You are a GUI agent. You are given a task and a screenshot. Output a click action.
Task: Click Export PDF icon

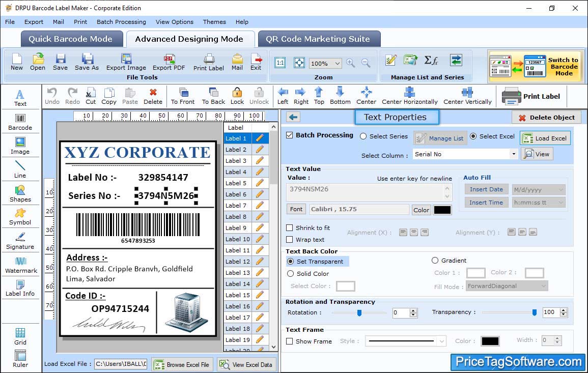[x=169, y=62]
